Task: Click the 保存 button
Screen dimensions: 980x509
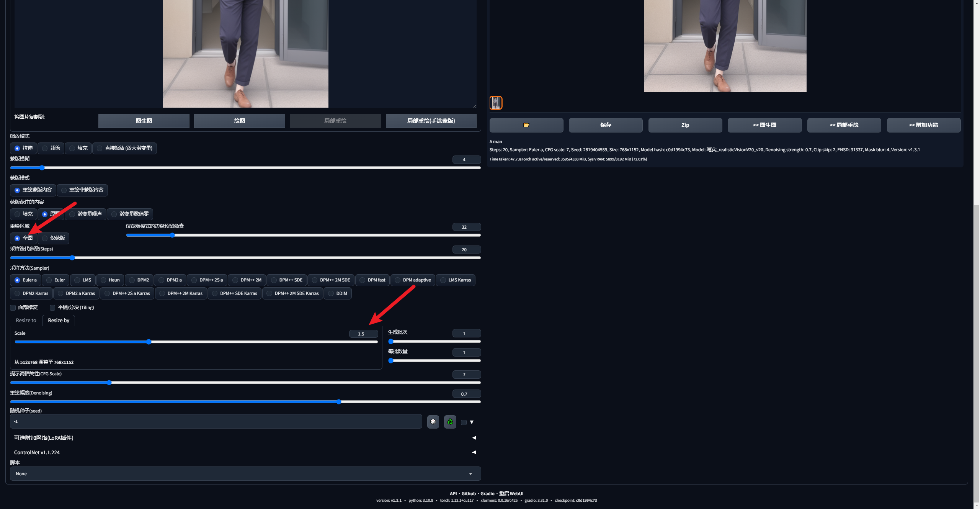Action: (606, 125)
